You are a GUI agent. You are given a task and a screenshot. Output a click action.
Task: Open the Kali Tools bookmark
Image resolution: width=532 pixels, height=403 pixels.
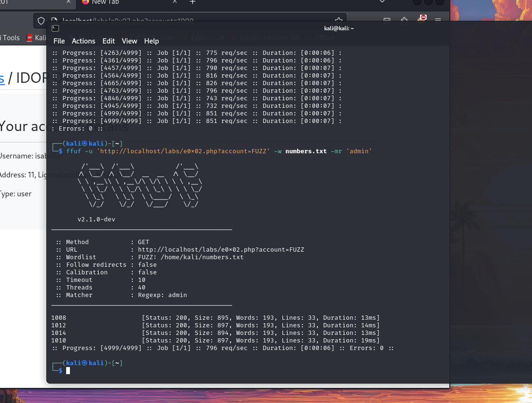(10, 38)
